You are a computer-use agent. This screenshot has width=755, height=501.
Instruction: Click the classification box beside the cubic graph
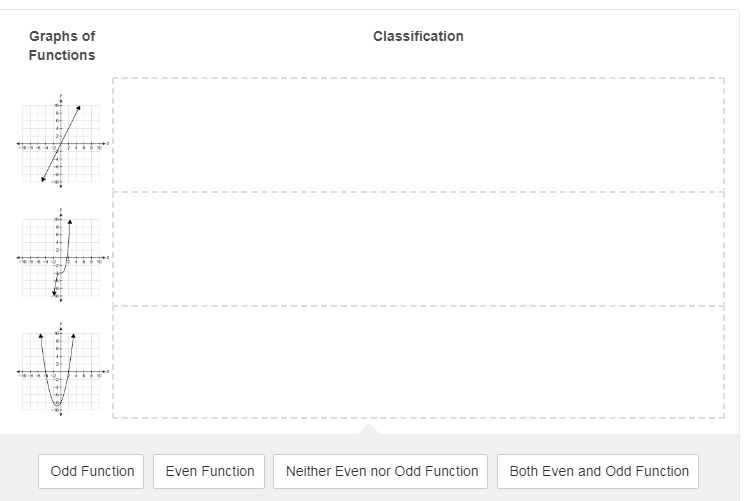(418, 249)
